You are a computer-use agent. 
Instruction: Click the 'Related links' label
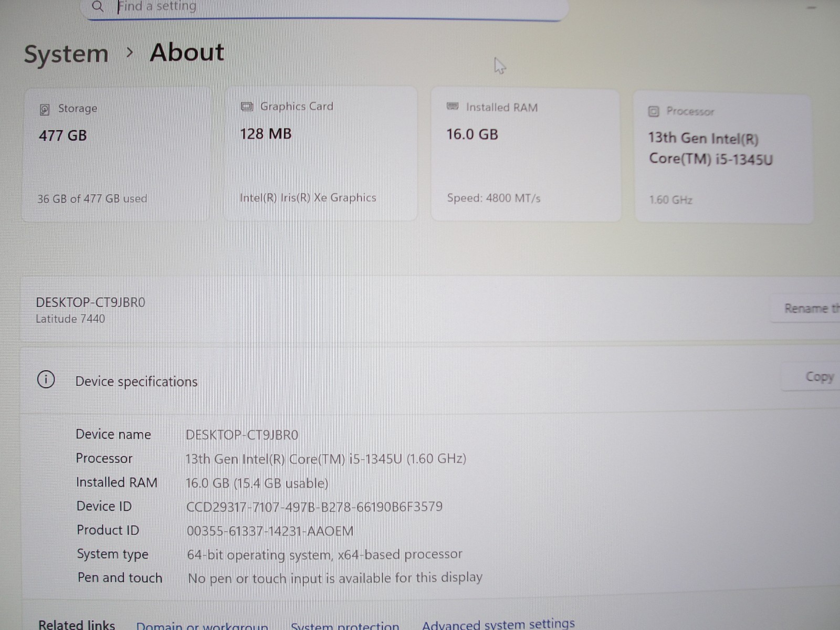click(77, 625)
